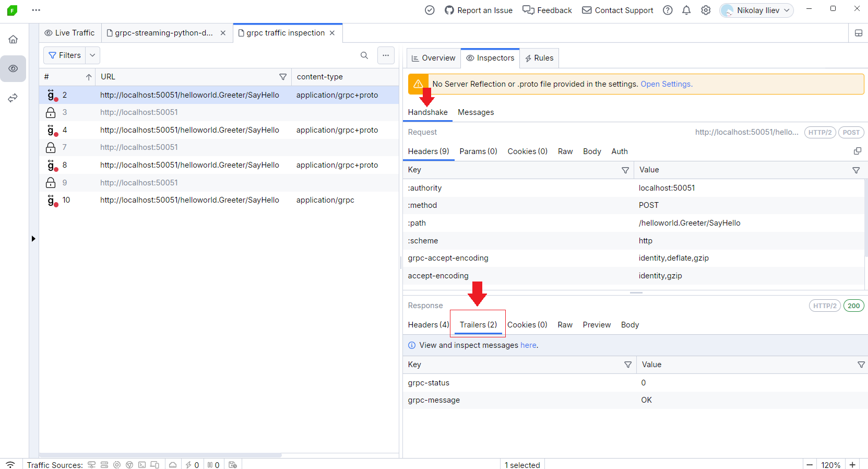Open the notifications bell
The height and width of the screenshot is (469, 868).
686,10
